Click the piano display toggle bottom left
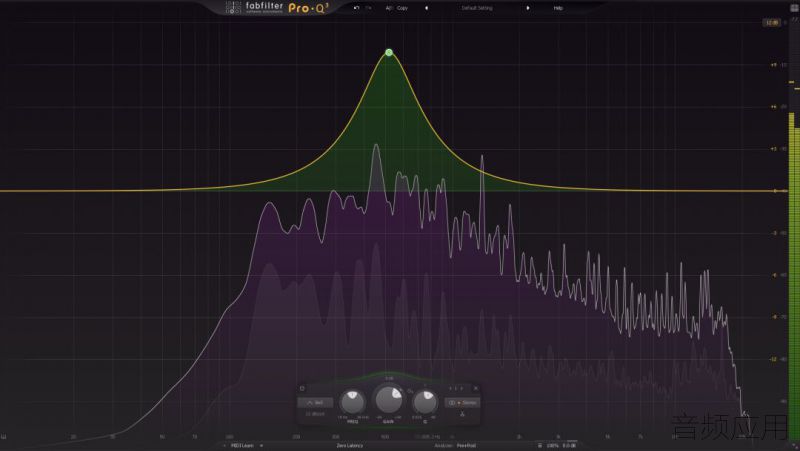This screenshot has width=800, height=451. tap(4, 437)
